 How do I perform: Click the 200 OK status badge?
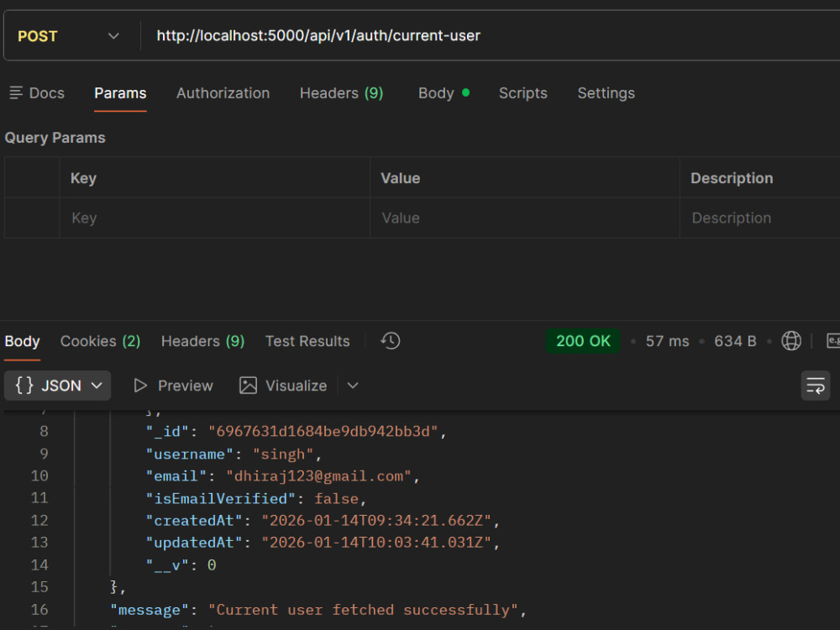583,341
